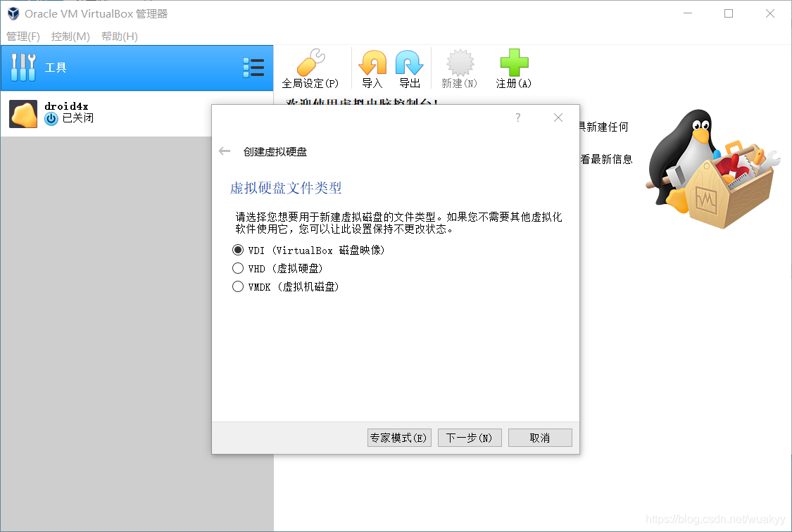Click the VirtualBox logo in title bar
This screenshot has width=792, height=532.
13,13
